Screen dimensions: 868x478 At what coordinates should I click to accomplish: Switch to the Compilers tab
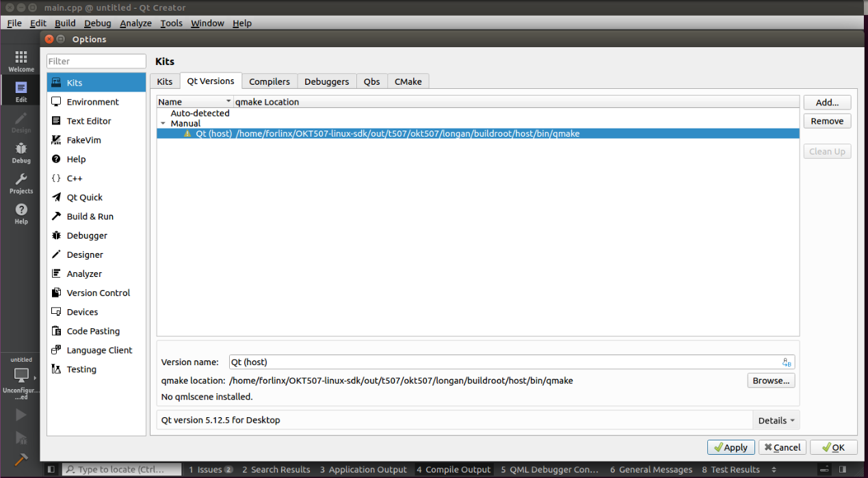(269, 81)
